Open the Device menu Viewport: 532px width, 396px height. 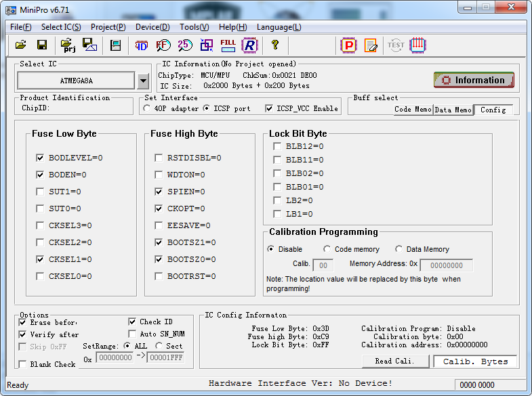(152, 27)
